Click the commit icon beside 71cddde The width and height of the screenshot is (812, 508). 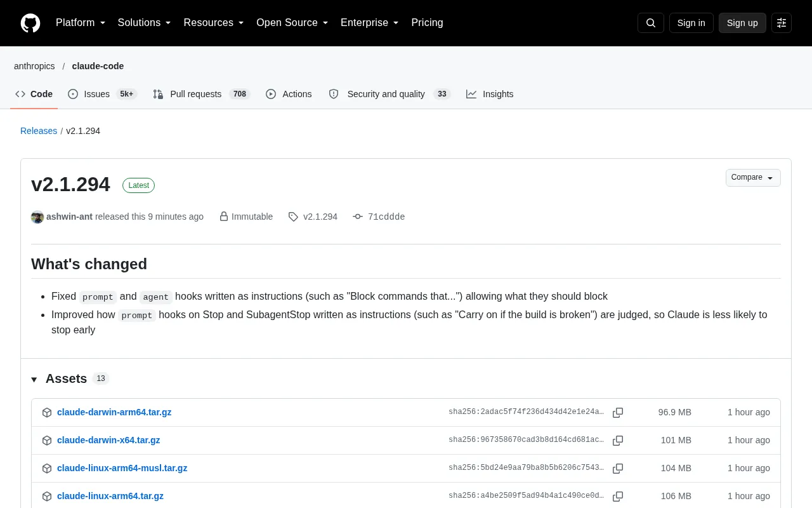pos(358,217)
